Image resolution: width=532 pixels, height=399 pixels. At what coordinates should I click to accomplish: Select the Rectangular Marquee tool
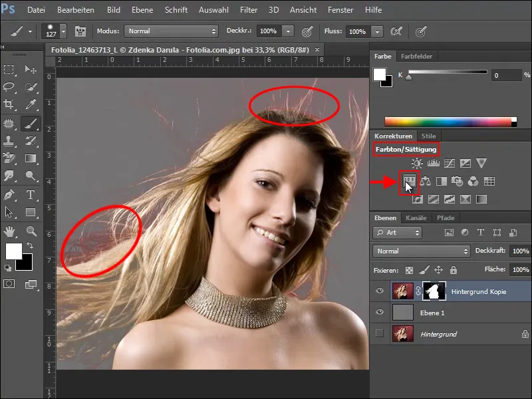[9, 70]
